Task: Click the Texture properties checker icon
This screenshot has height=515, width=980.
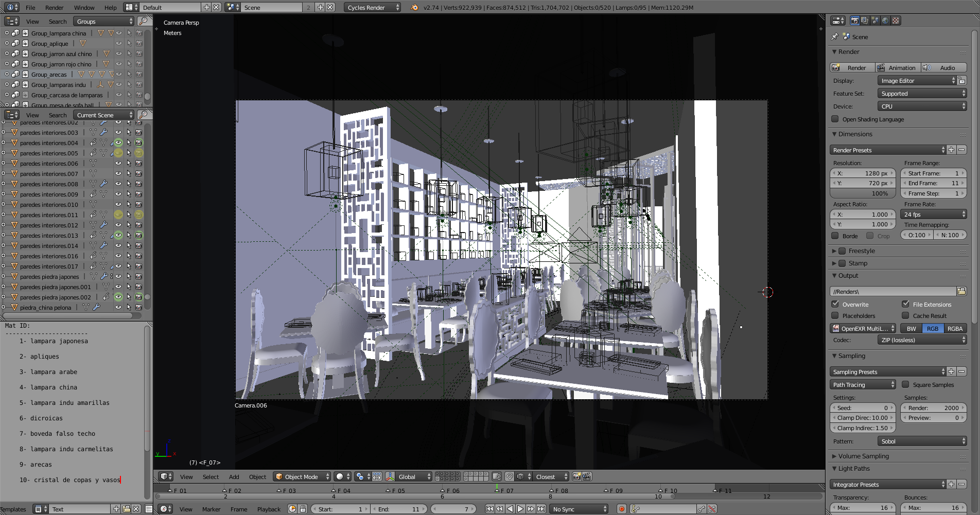Action: tap(896, 21)
